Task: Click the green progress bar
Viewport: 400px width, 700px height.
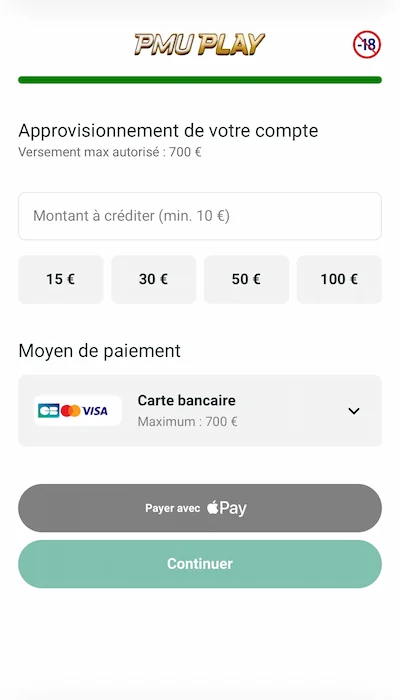Action: point(200,80)
